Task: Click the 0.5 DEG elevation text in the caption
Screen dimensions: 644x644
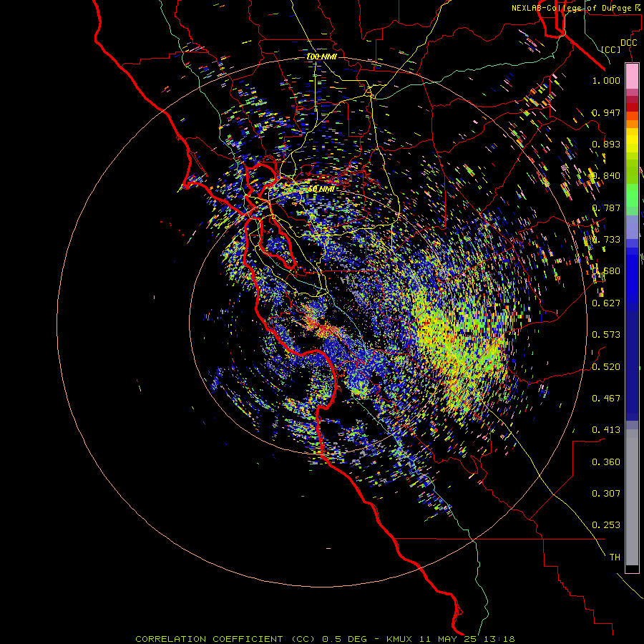Action: (x=345, y=639)
